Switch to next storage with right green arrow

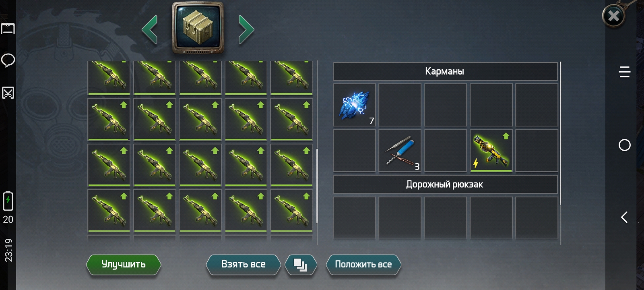pos(246,29)
